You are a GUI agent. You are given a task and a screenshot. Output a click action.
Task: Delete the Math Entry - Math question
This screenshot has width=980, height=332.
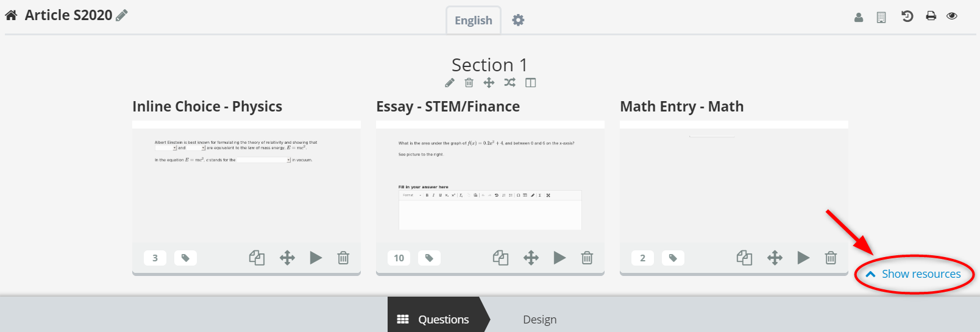coord(831,258)
